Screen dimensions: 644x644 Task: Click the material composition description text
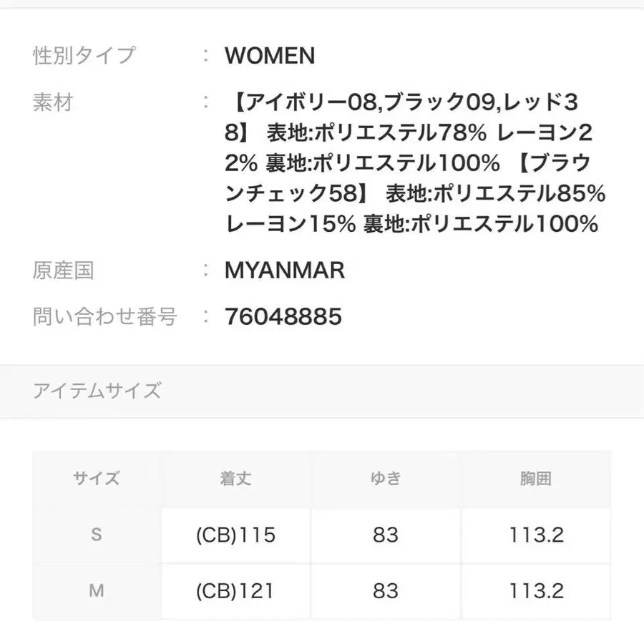point(415,165)
